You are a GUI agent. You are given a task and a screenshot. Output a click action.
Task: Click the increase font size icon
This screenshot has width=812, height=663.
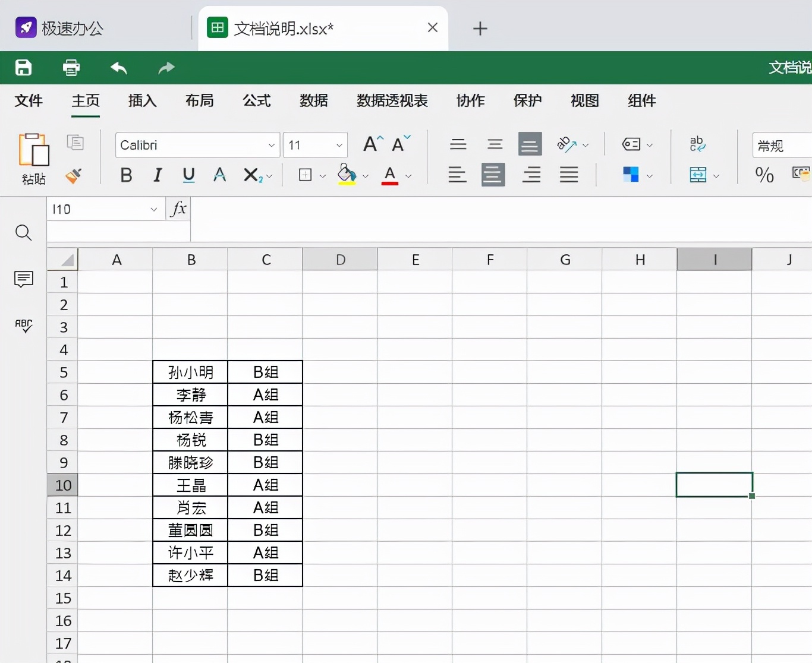click(373, 144)
